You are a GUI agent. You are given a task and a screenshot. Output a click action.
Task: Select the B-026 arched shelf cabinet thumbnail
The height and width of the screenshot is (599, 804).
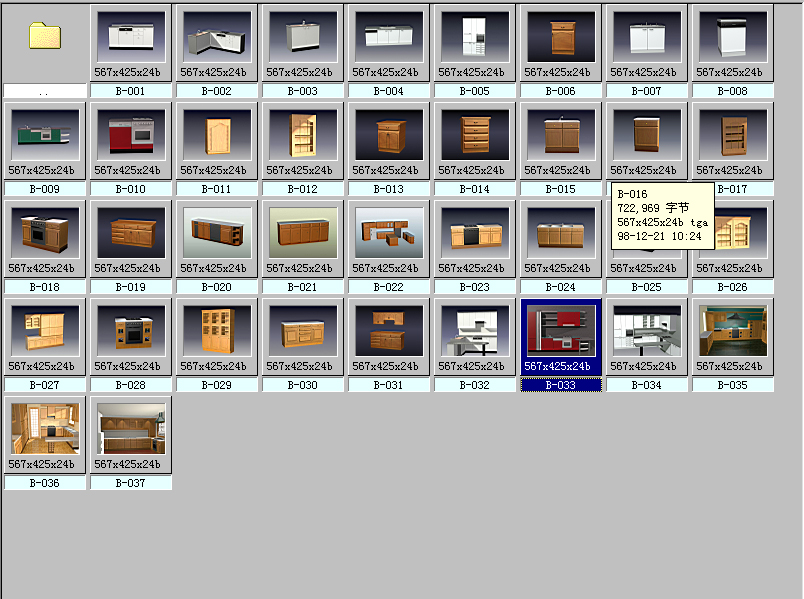[x=741, y=233]
